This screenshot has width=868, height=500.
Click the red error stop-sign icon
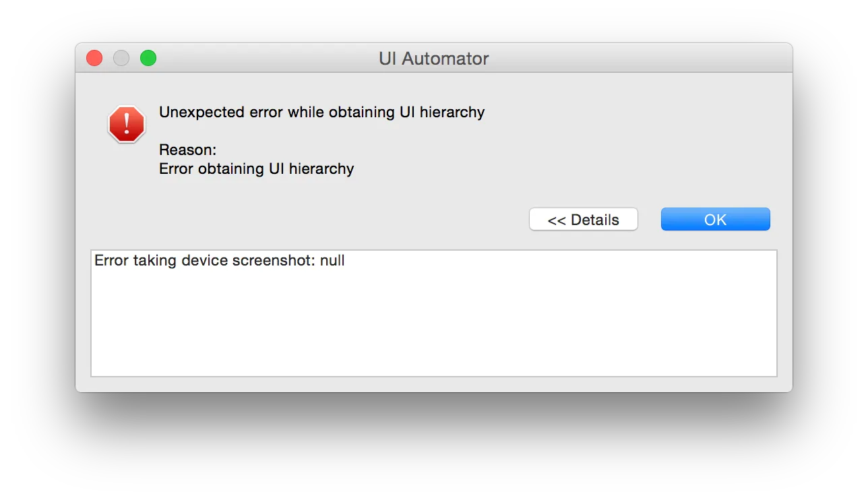coord(127,124)
